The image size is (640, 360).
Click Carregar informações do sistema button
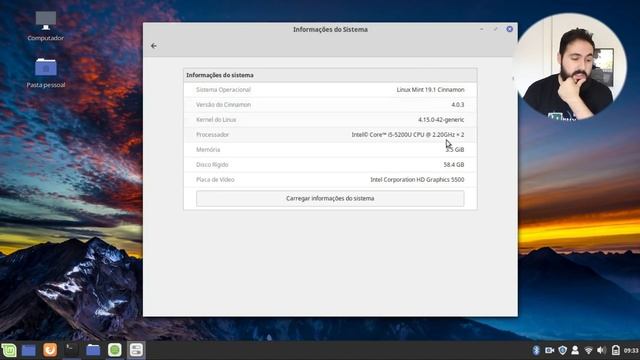[x=330, y=198]
